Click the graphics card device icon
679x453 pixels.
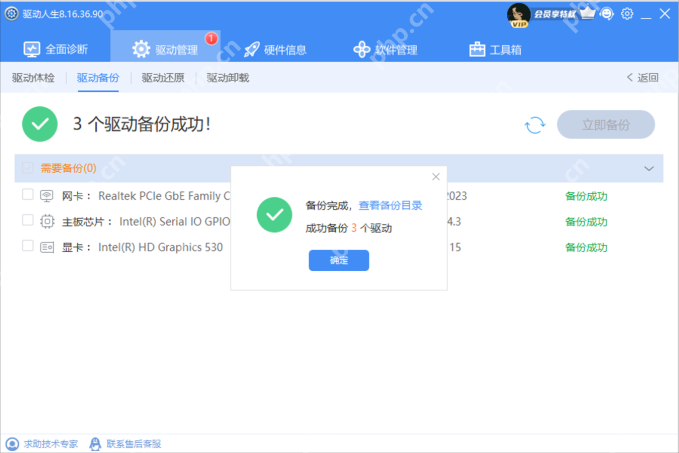click(x=47, y=247)
